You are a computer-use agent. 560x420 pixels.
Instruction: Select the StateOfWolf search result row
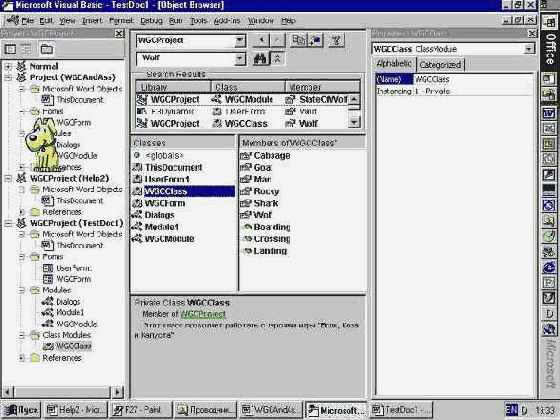coord(241,99)
